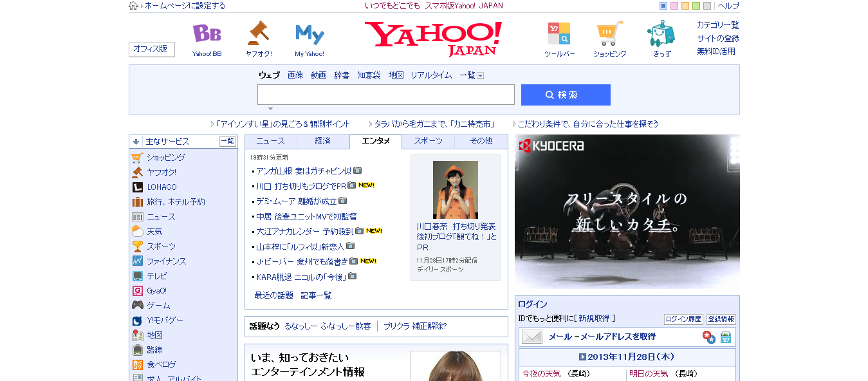Click the LOHACO icon in the sidebar
The width and height of the screenshot is (868, 381).
click(x=137, y=187)
